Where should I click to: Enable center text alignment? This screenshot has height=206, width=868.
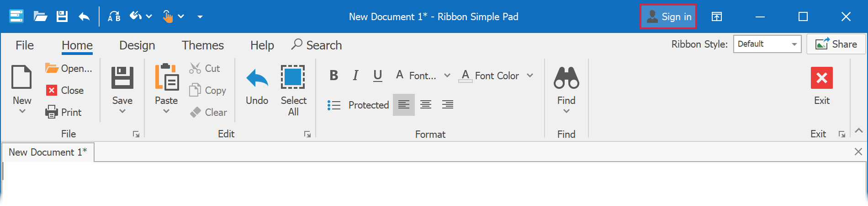point(426,105)
